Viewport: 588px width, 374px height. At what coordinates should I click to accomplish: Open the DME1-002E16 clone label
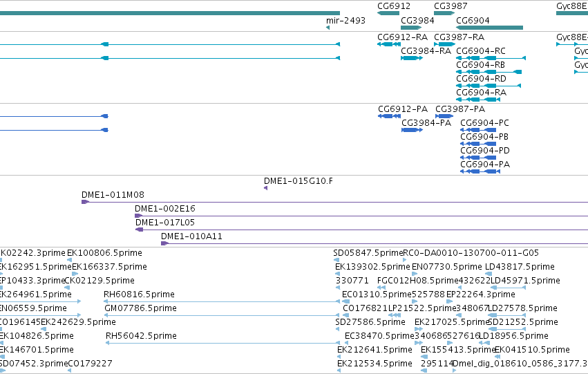tap(165, 209)
